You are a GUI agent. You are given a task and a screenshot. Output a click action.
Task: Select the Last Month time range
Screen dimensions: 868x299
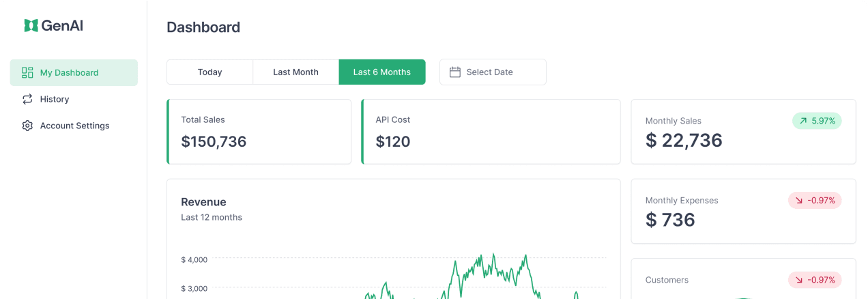coord(295,72)
